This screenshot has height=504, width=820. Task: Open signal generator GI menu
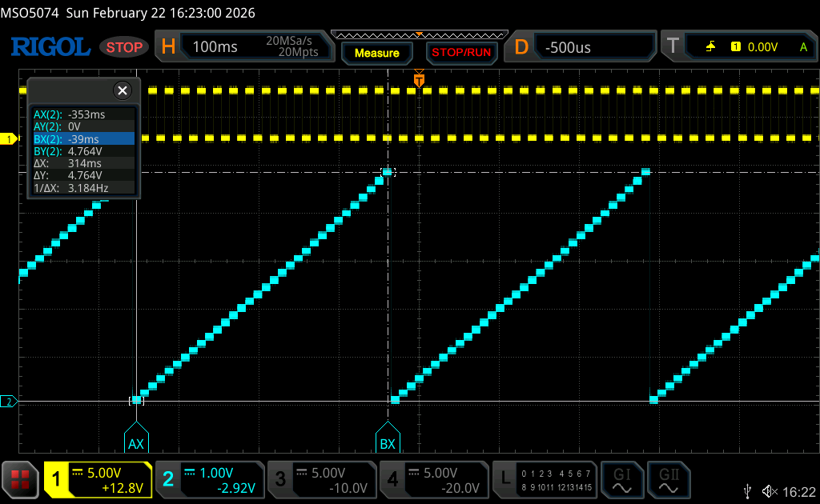click(x=622, y=479)
